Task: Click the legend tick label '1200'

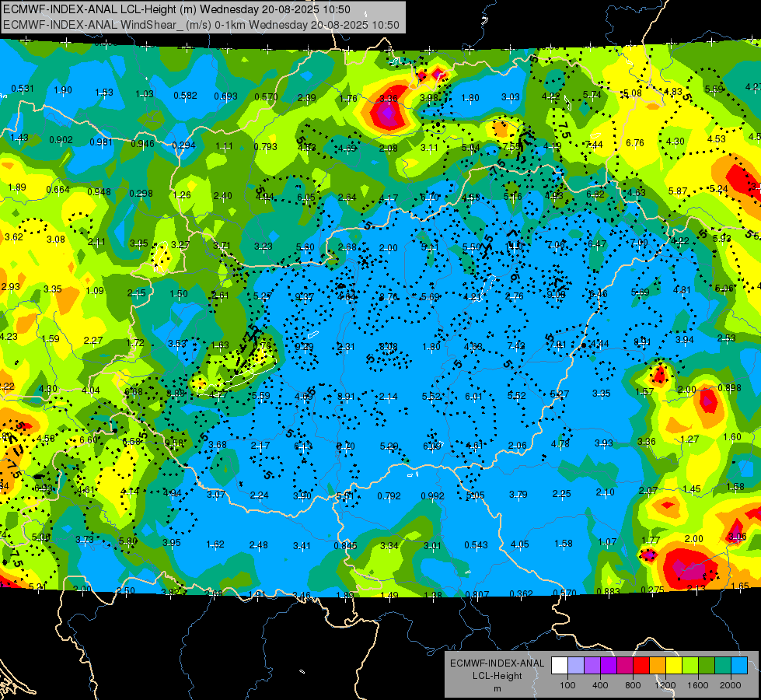Action: [x=665, y=685]
